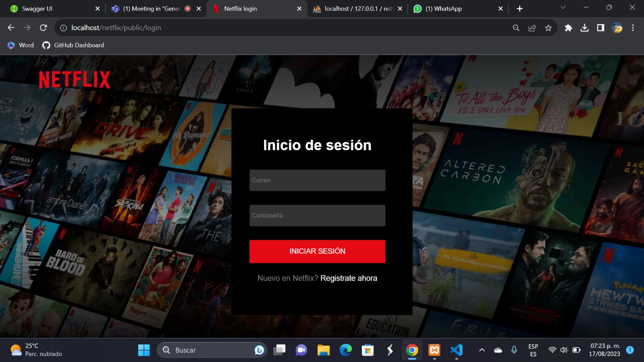Viewport: 644px width, 362px height.
Task: Bookmark this page with the star icon
Action: pos(548,28)
